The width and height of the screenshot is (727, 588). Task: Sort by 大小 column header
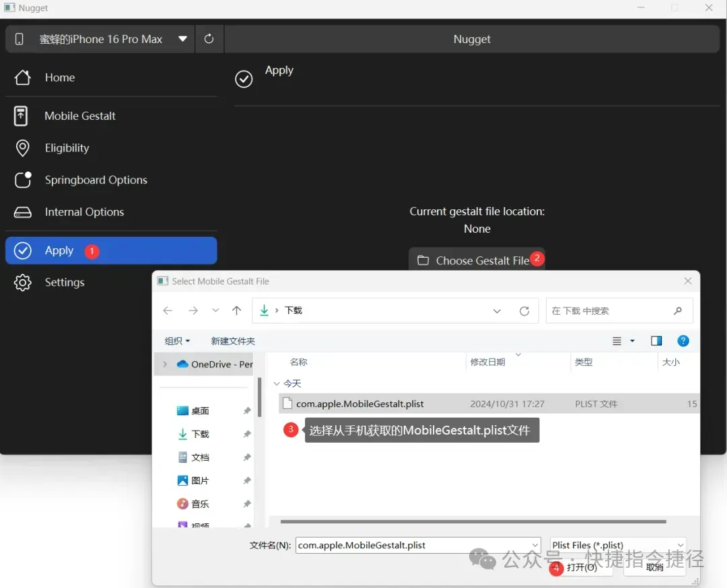tap(670, 362)
